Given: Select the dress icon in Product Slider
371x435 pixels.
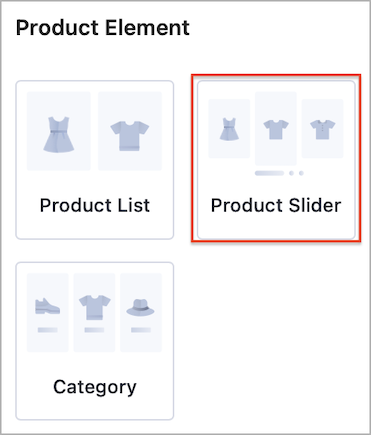Looking at the screenshot, I should tap(229, 129).
